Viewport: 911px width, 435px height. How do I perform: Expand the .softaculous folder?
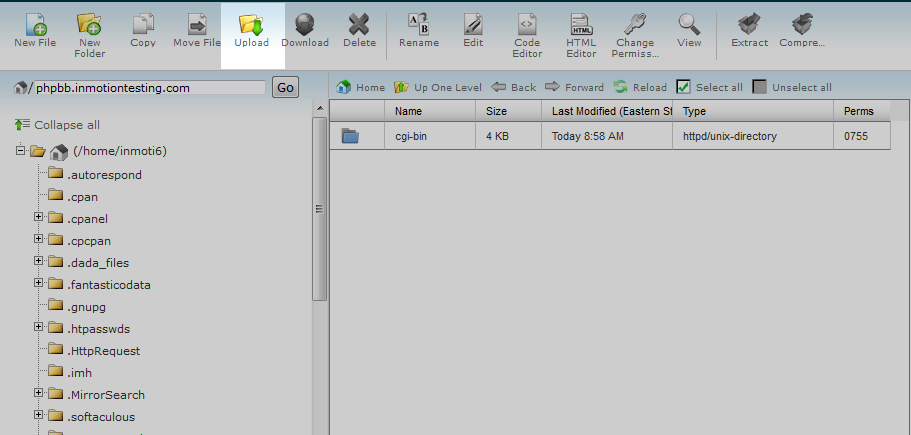coord(38,415)
